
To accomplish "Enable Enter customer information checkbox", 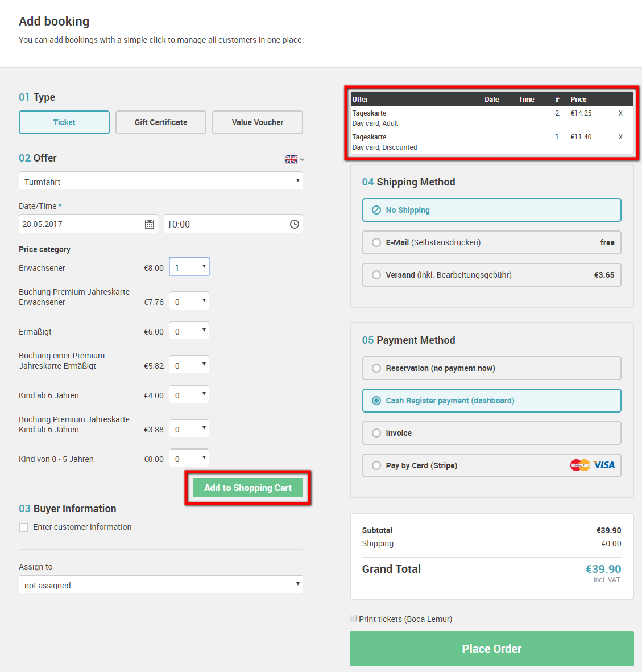I will pyautogui.click(x=23, y=527).
